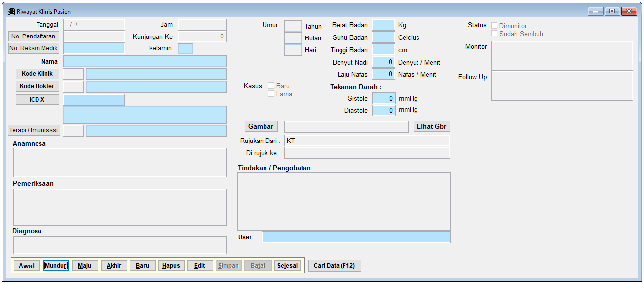Click the Mundur navigation button
Viewport: 644px width, 284px height.
(56, 266)
